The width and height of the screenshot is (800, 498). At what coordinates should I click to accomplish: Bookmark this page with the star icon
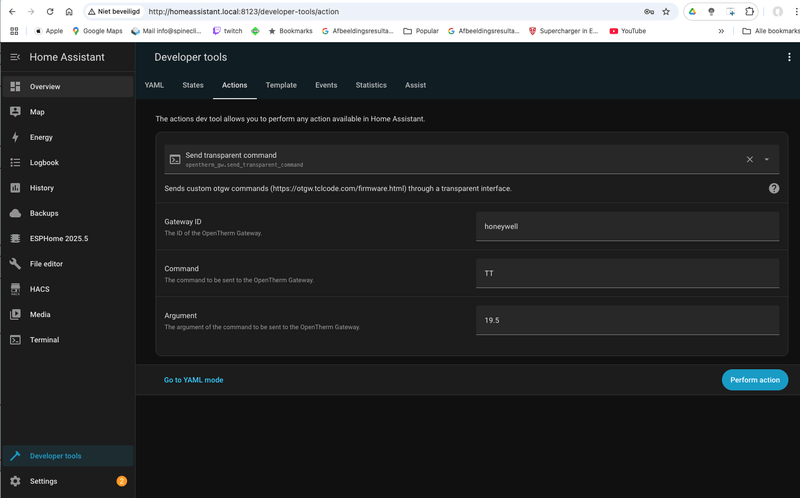[x=666, y=12]
